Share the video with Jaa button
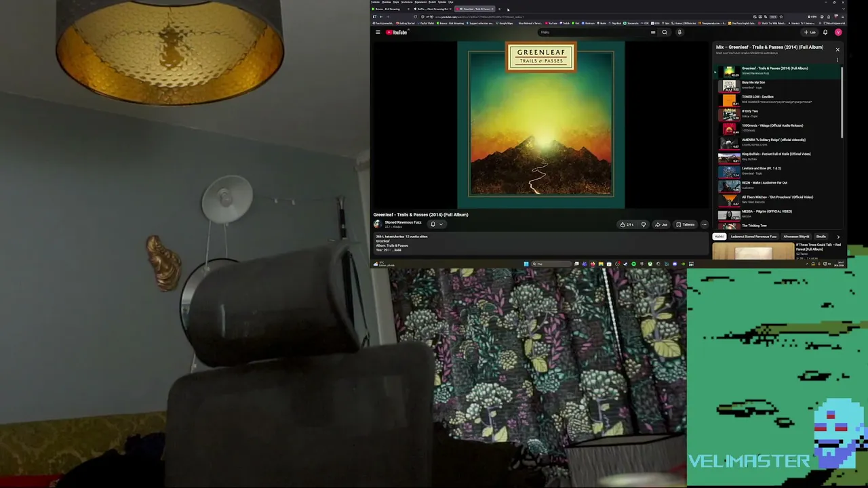 (x=661, y=224)
